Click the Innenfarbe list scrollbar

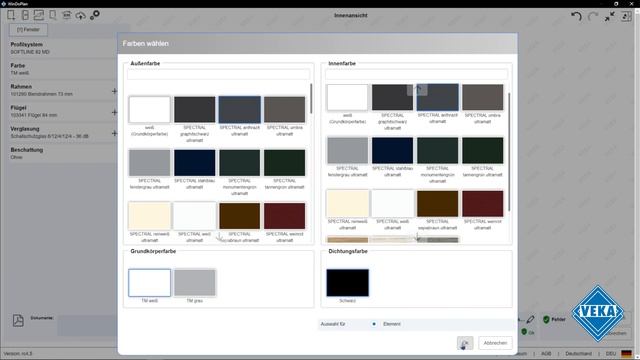tap(509, 152)
